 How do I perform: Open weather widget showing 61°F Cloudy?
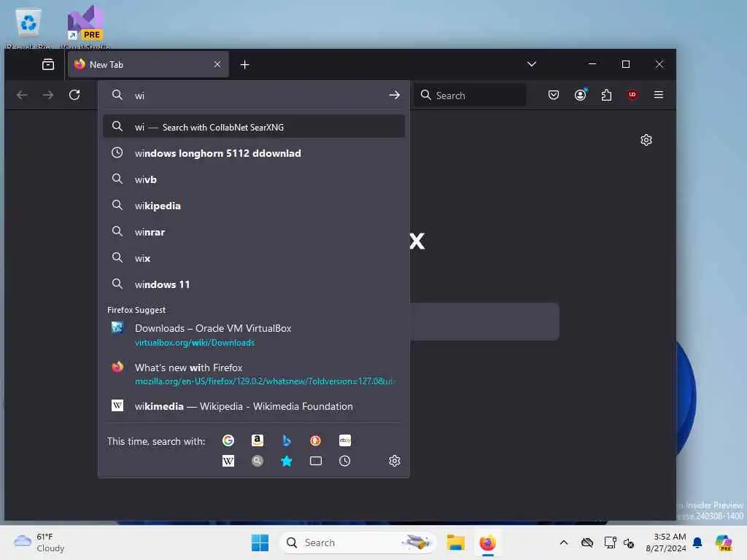point(39,542)
